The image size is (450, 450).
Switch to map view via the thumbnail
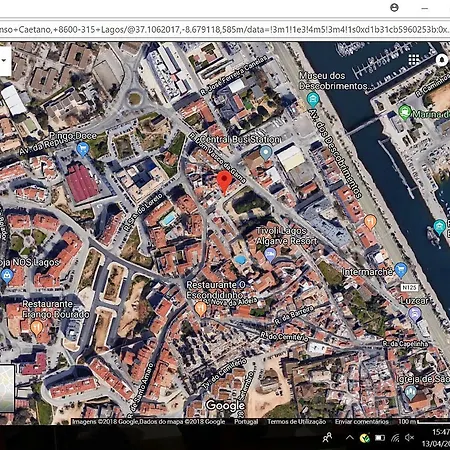(7, 388)
